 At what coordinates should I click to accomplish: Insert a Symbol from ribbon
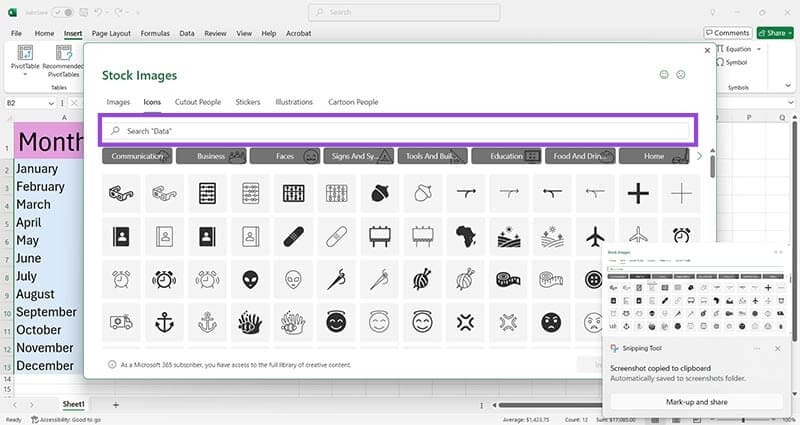(732, 62)
